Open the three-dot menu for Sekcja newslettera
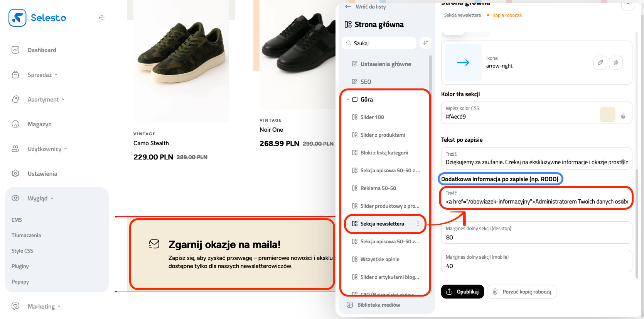644x319 pixels. tap(418, 224)
